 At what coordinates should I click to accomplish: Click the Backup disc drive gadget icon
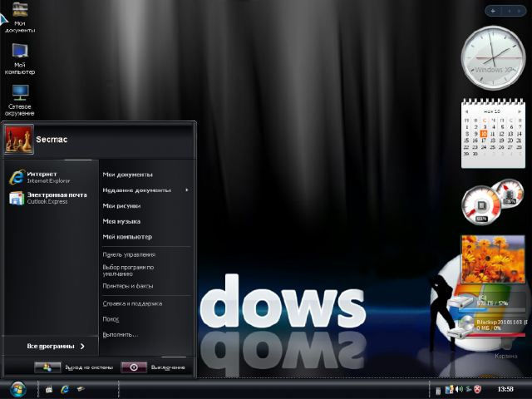click(x=461, y=327)
